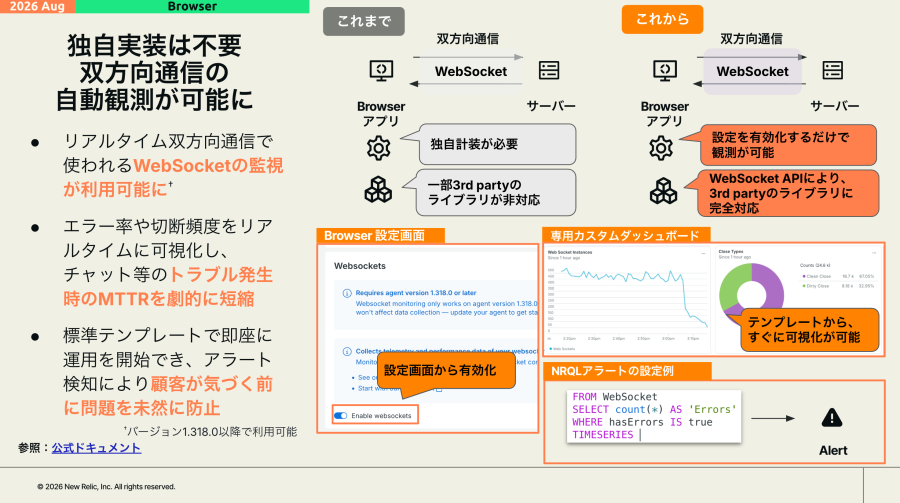Screen dimensions: 900x503
Task: Click the Alert warning triangle icon
Action: click(832, 417)
